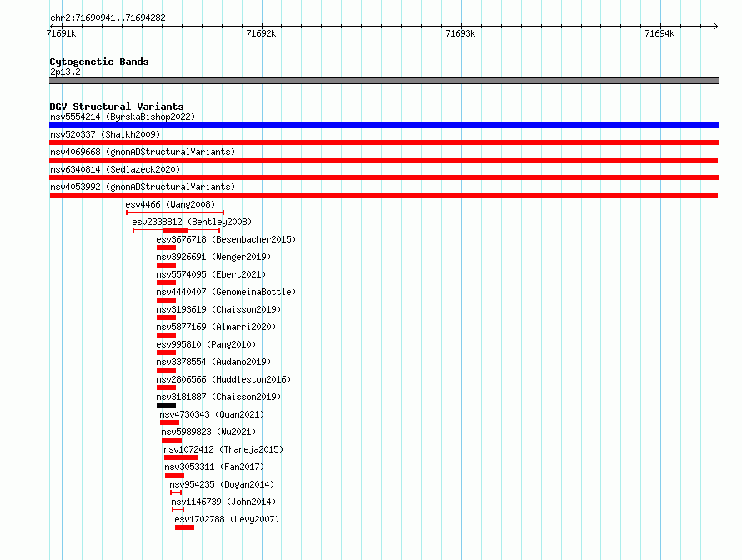Viewport: 742px width, 560px height.
Task: Click the red bar under esv1702788
Action: click(x=184, y=527)
